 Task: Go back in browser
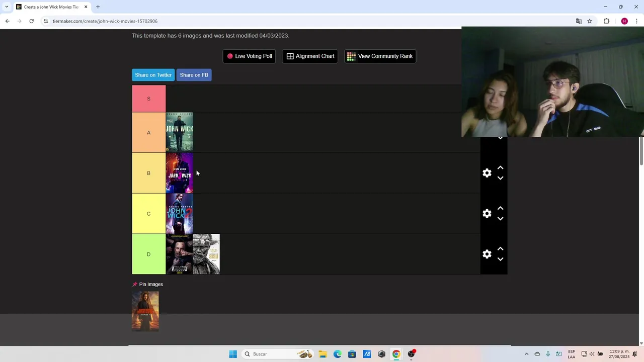(7, 21)
